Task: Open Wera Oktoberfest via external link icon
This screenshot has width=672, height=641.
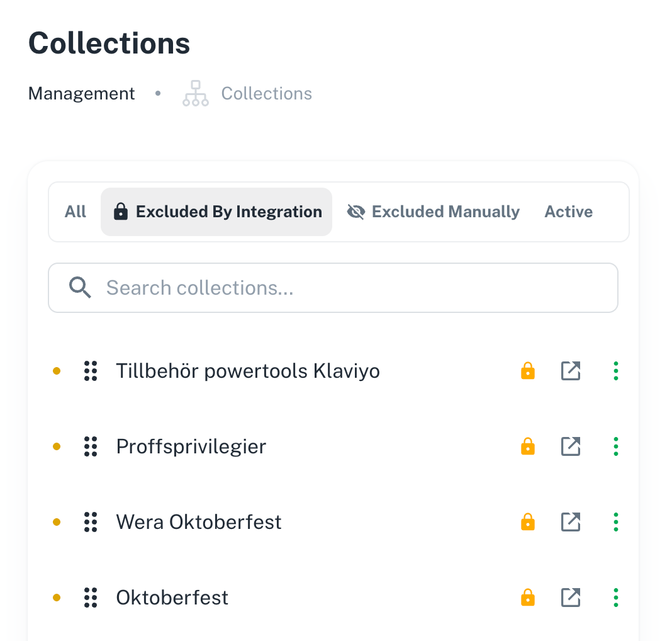Action: point(571,522)
